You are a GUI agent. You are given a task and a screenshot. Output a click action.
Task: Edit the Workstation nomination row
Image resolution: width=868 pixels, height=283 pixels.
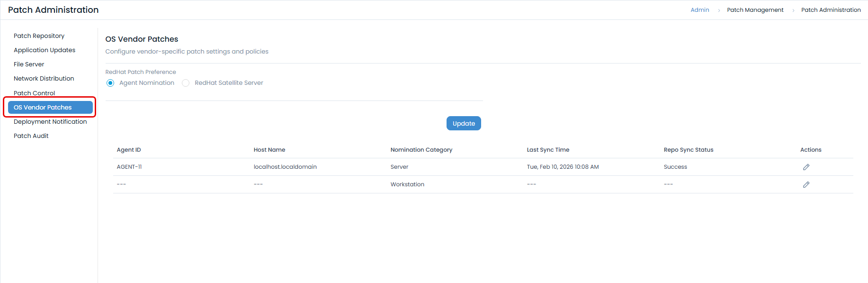(806, 184)
